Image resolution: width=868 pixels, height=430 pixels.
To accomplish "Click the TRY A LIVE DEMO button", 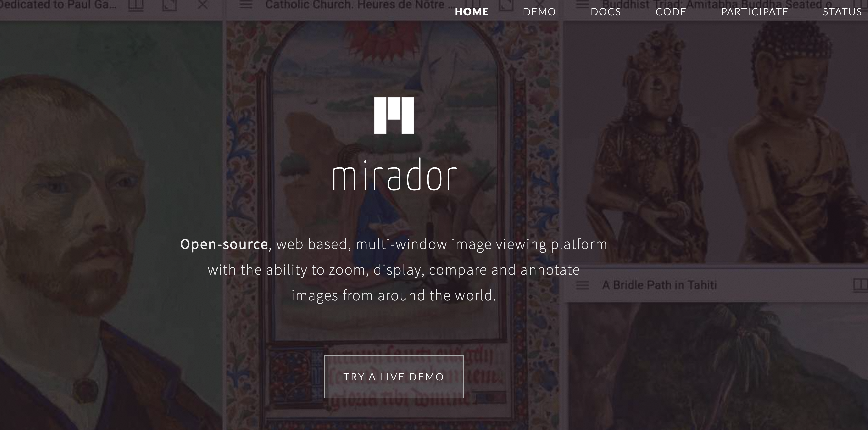I will tap(394, 376).
